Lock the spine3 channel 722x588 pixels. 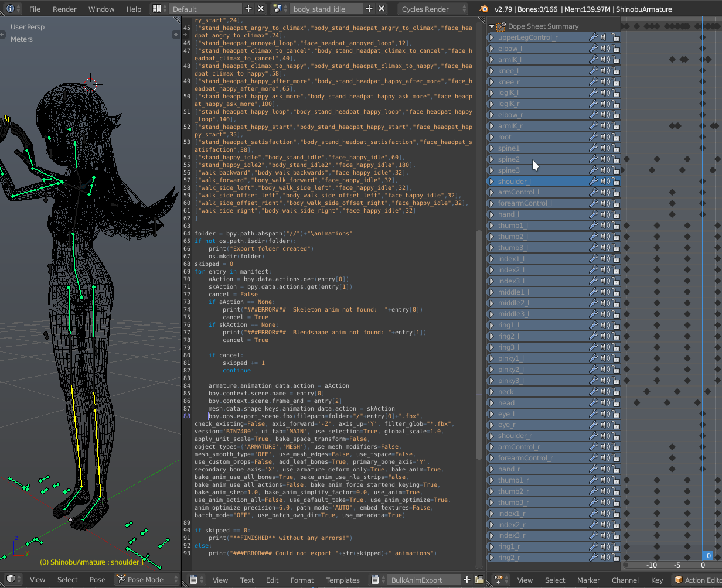(615, 170)
